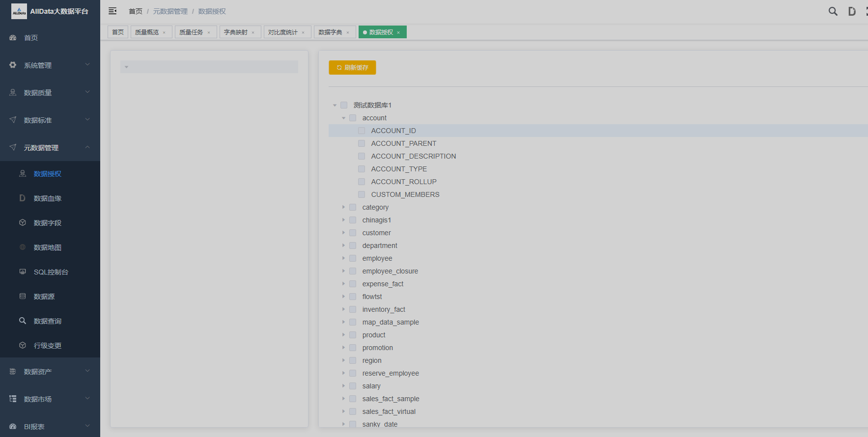Open 数据血缘 from the sidebar

click(47, 198)
